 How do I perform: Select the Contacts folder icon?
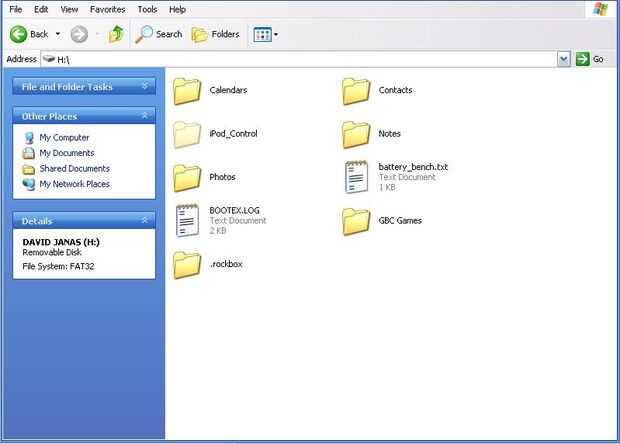pos(356,91)
